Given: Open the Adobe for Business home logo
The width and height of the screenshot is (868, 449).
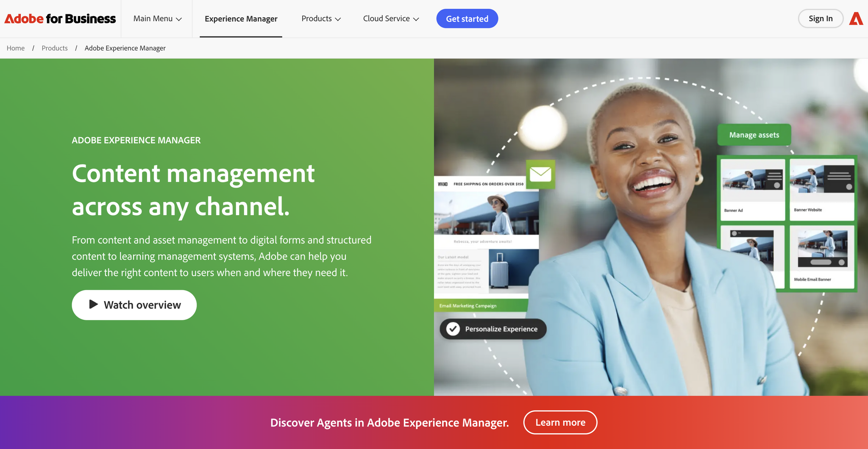Looking at the screenshot, I should pyautogui.click(x=60, y=19).
